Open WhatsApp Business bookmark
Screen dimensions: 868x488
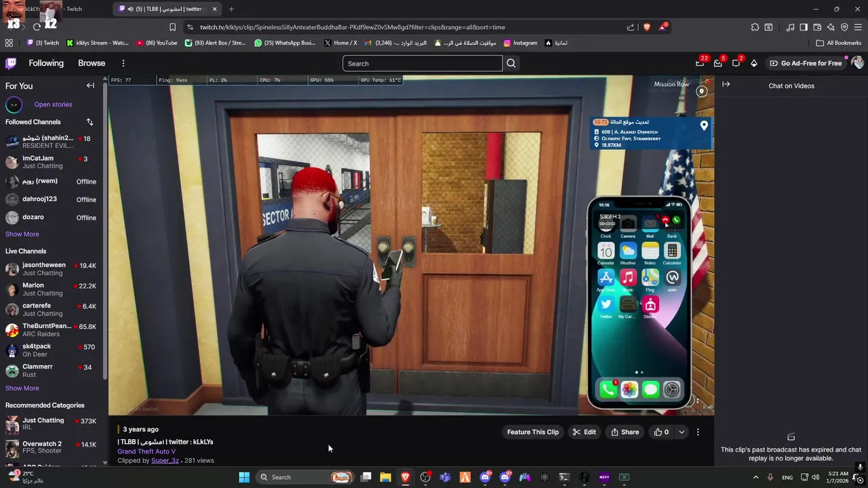click(x=285, y=43)
